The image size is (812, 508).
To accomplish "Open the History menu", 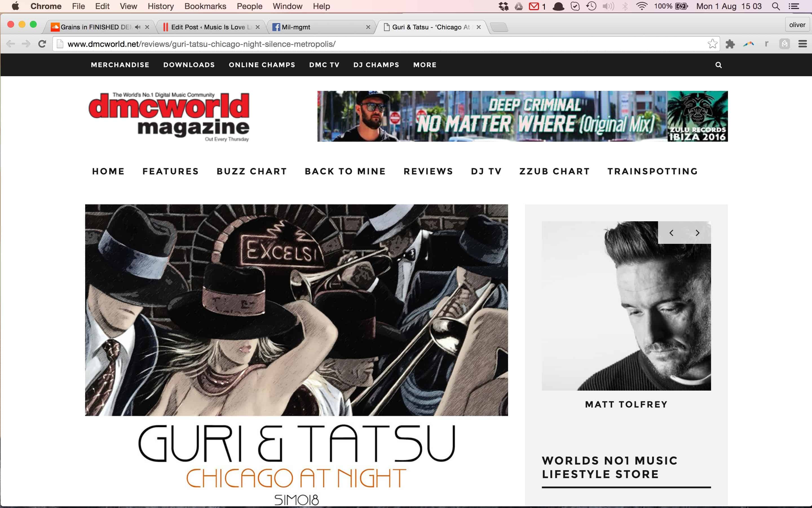I will (161, 6).
